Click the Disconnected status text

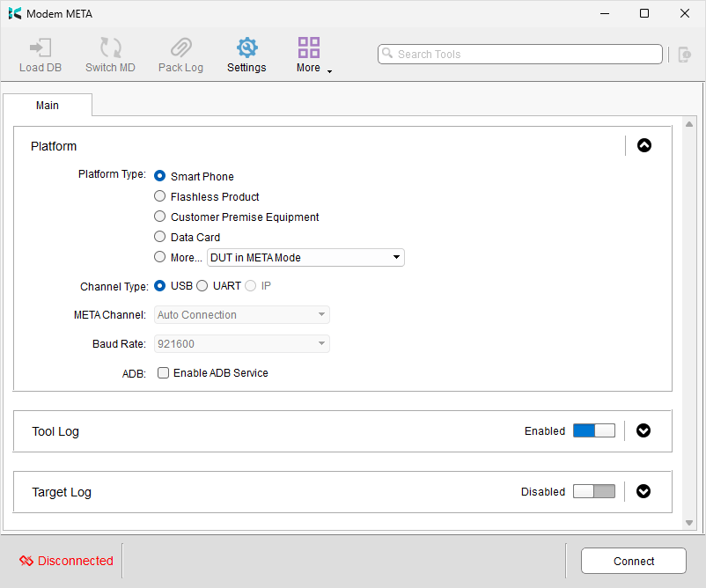point(75,561)
